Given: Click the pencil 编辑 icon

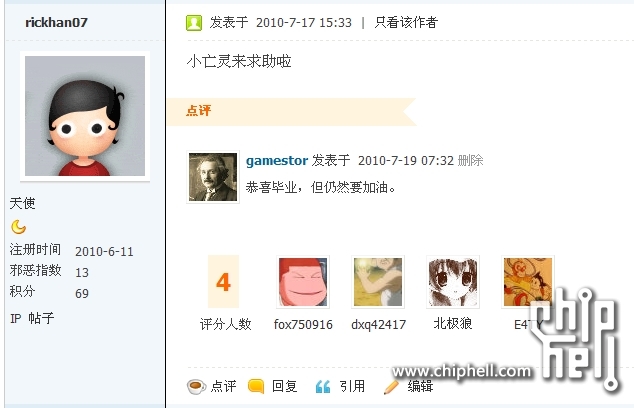Looking at the screenshot, I should 391,387.
